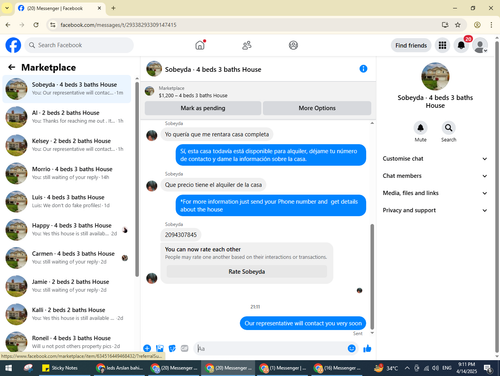
Task: Open Luis - 4 beds 3 baths chat
Action: pos(67,201)
